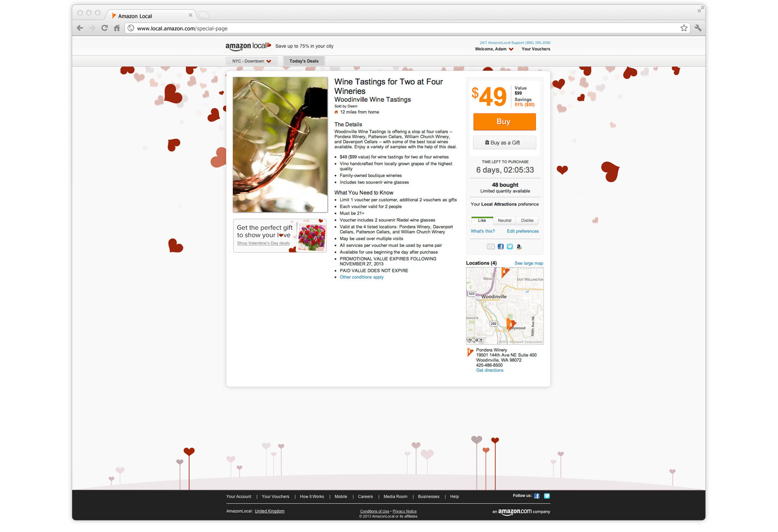
Task: Click the browser forward arrow
Action: (92, 28)
